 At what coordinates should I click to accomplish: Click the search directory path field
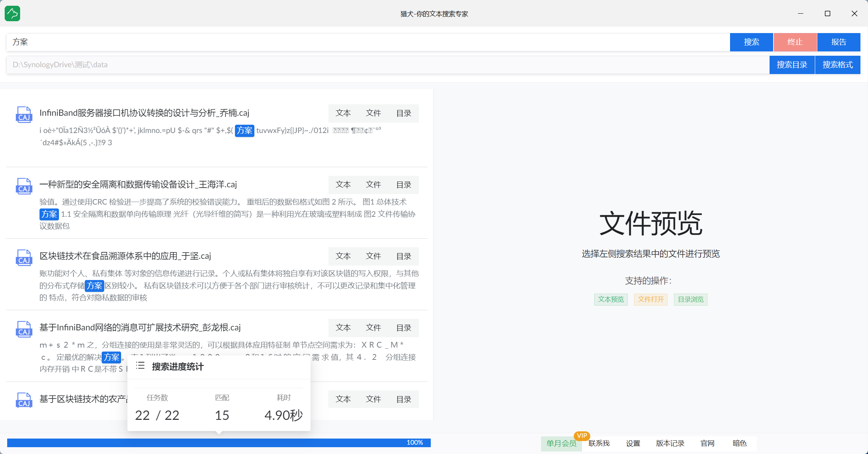click(x=388, y=65)
